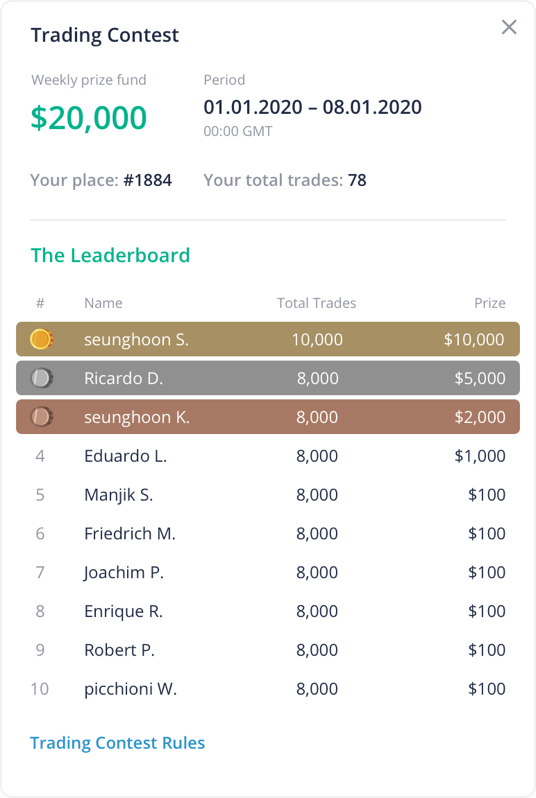This screenshot has height=798, width=536.
Task: Open the Trading Contest Rules link
Action: [118, 743]
